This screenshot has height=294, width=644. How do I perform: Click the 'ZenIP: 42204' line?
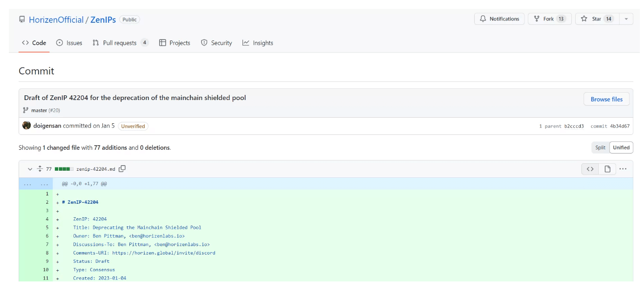pos(90,219)
